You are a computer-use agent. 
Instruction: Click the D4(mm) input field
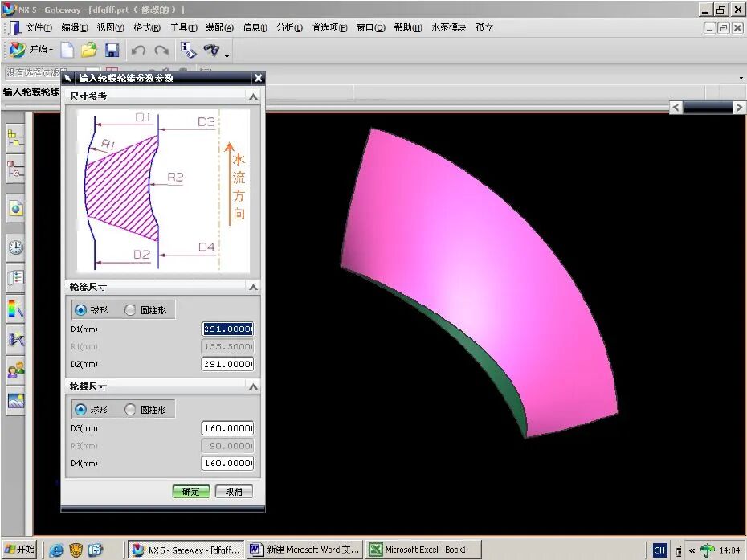228,463
